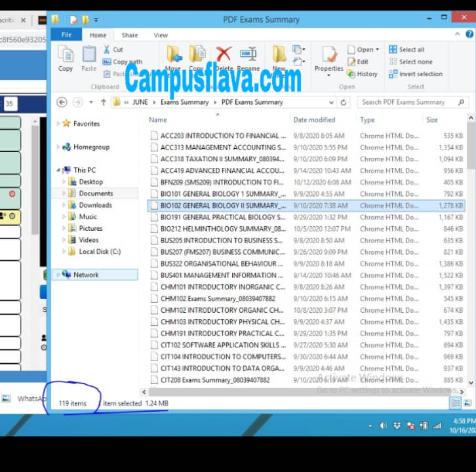The height and width of the screenshot is (472, 476).
Task: Click Invert selection in ribbon
Action: coord(416,74)
